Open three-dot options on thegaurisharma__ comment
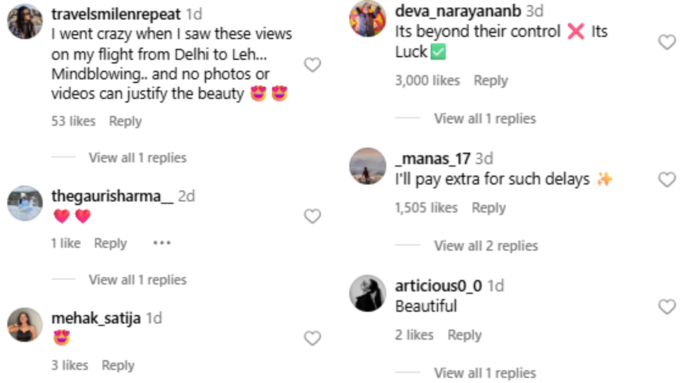680x383 pixels. coord(162,243)
